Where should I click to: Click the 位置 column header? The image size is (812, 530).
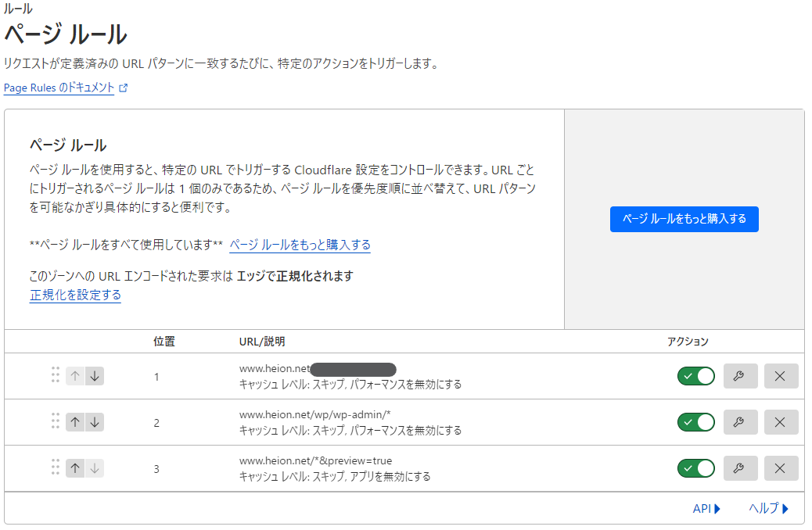(164, 342)
